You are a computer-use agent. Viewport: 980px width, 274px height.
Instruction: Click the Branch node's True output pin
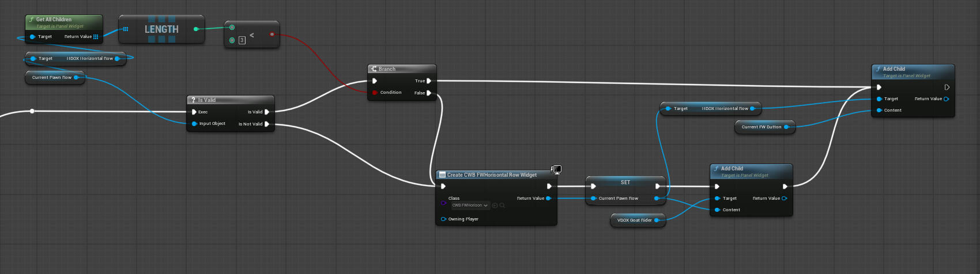point(429,81)
